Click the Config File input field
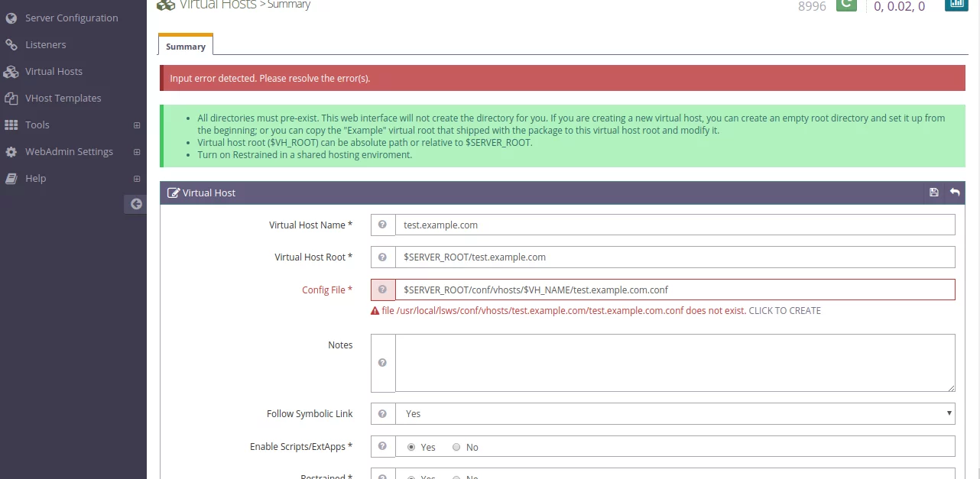Screen dimensions: 980x479 coord(675,290)
